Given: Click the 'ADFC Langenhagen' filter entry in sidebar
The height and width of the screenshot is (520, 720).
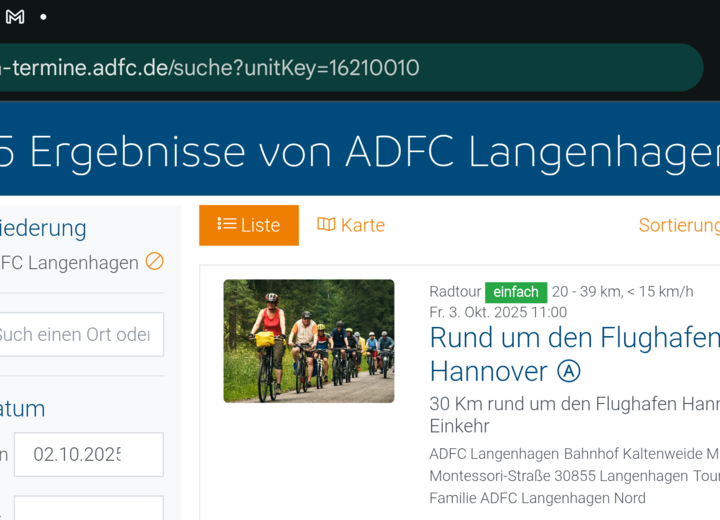Looking at the screenshot, I should 69,263.
